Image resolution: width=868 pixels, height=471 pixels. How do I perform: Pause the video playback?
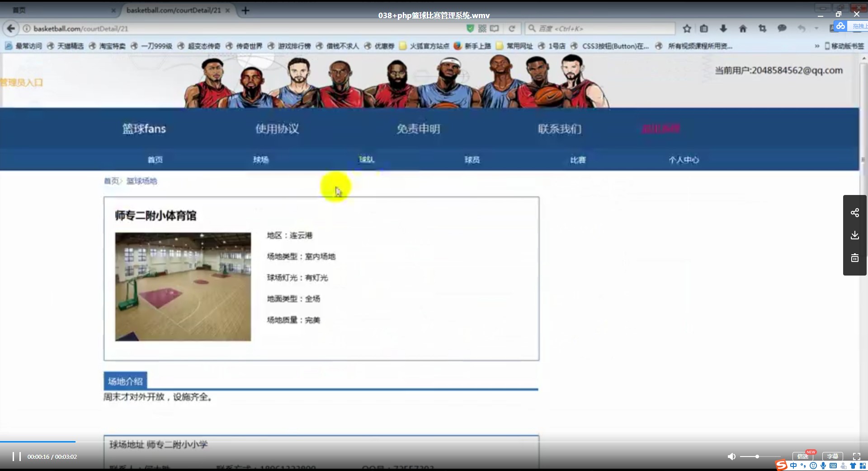click(17, 457)
